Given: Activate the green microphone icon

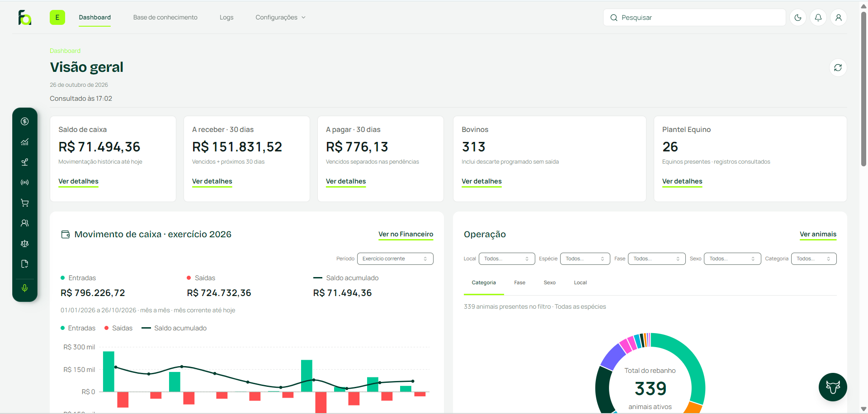Looking at the screenshot, I should click(x=25, y=288).
